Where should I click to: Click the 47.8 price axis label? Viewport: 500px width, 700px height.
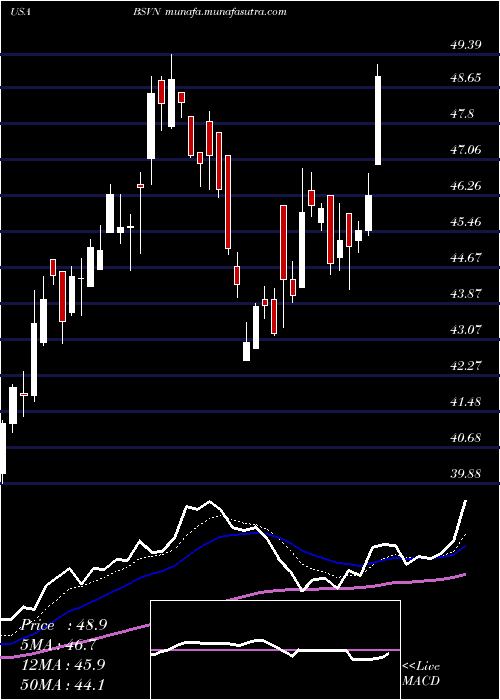pos(462,114)
